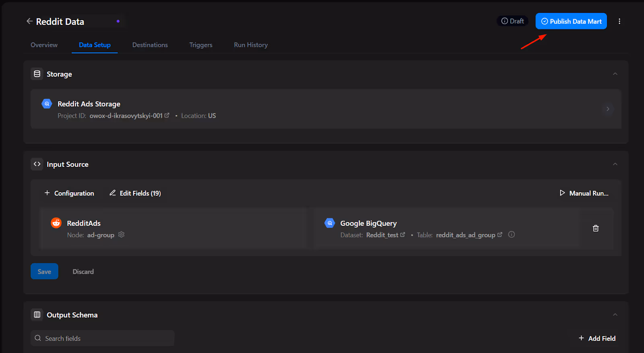The height and width of the screenshot is (353, 644).
Task: Click Publish Data Mart button
Action: pos(571,21)
